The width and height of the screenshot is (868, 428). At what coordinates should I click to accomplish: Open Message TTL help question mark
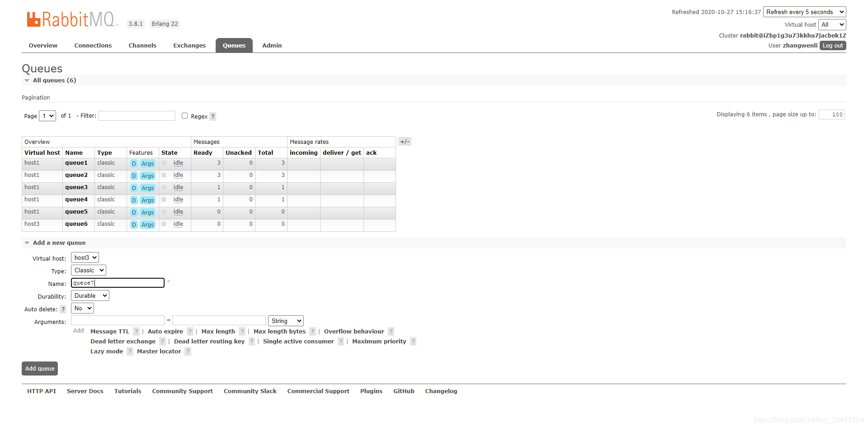tap(136, 332)
